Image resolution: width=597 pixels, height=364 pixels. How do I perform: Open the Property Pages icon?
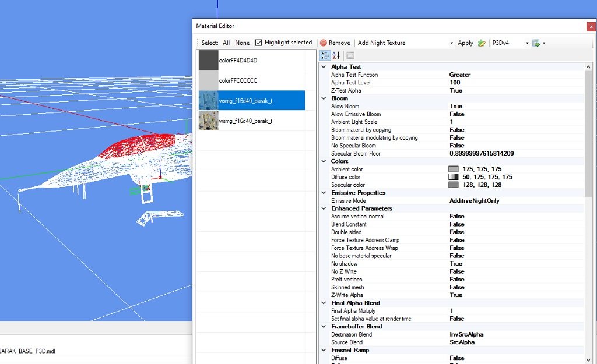coord(350,55)
